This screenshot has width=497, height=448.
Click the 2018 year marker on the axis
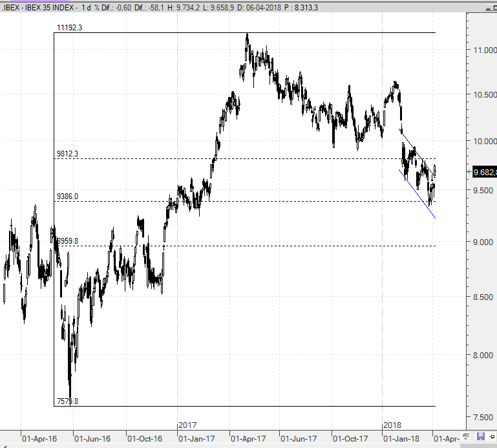pyautogui.click(x=392, y=425)
